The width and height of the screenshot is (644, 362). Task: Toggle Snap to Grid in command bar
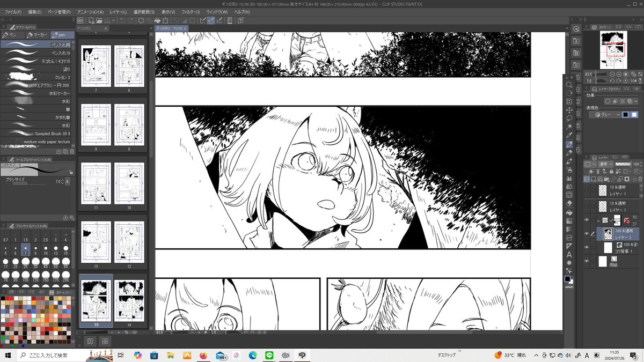219,20
